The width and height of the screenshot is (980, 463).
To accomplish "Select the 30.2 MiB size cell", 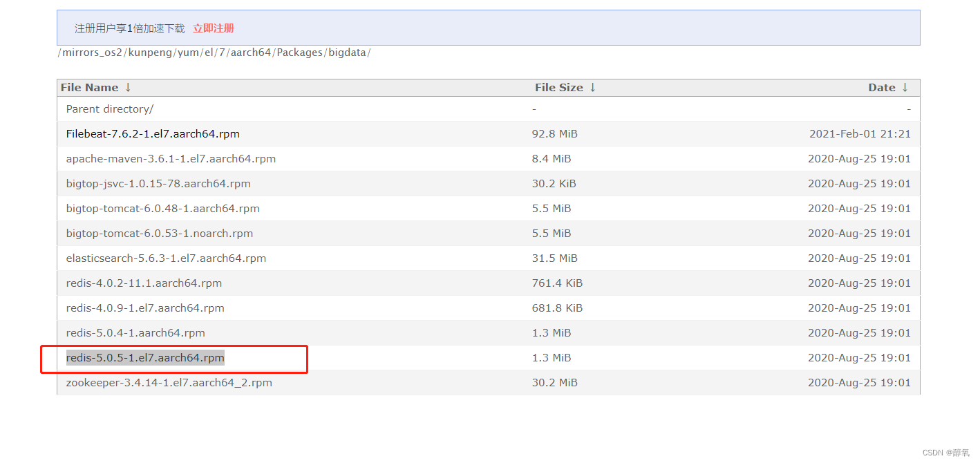I will (555, 383).
